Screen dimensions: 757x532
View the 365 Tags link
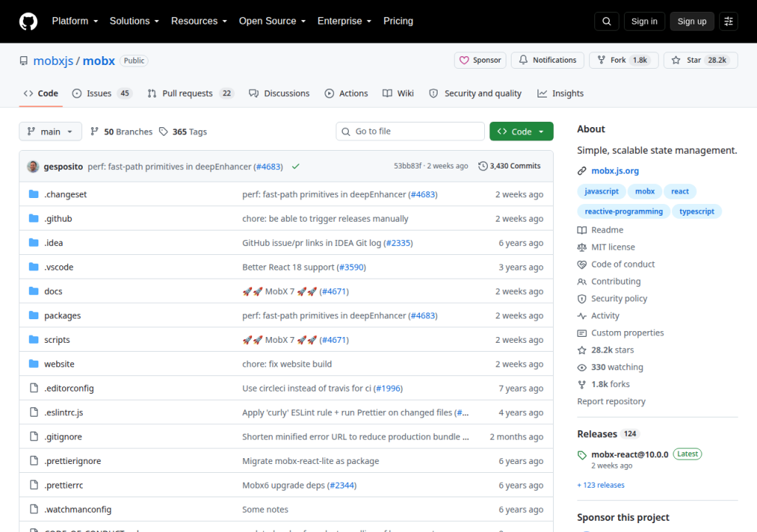click(183, 132)
